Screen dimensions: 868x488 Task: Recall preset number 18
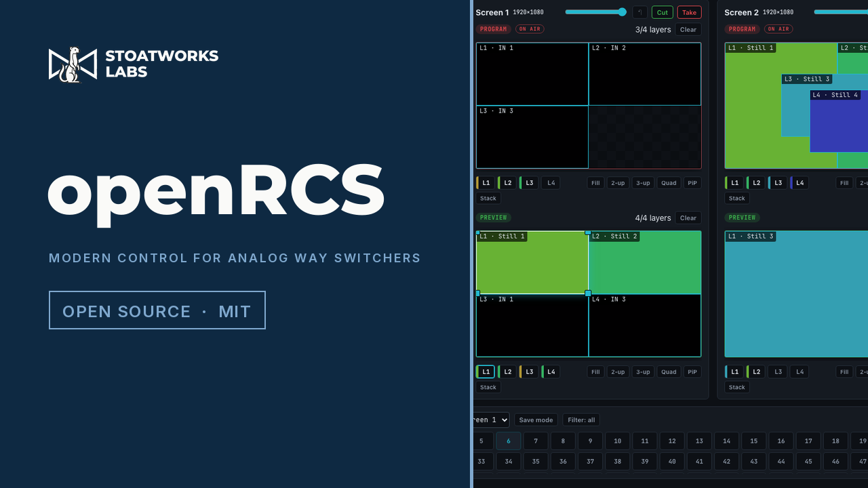pos(835,441)
